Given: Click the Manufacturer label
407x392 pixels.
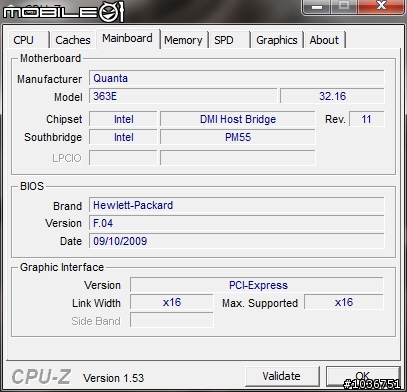Looking at the screenshot, I should [x=49, y=79].
